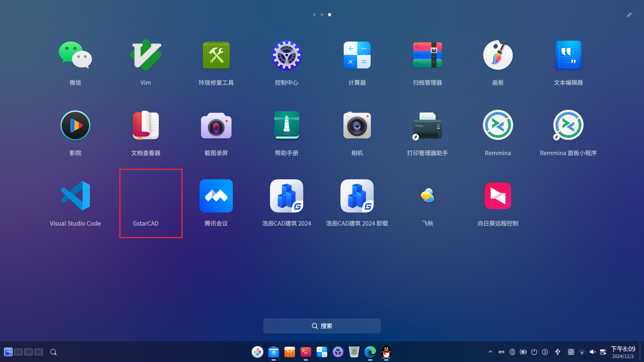The height and width of the screenshot is (362, 644).
Task: Launch the 飞秋 messenger app
Action: (427, 196)
